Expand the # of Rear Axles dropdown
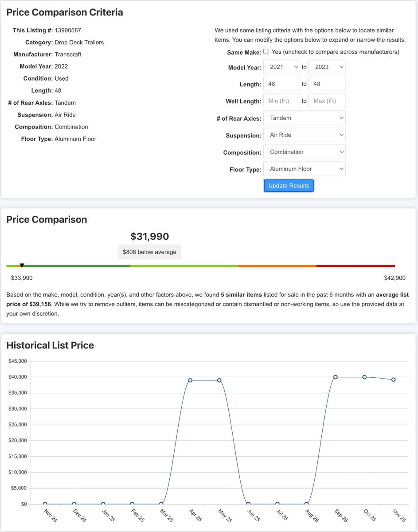418x532 pixels. click(x=304, y=118)
